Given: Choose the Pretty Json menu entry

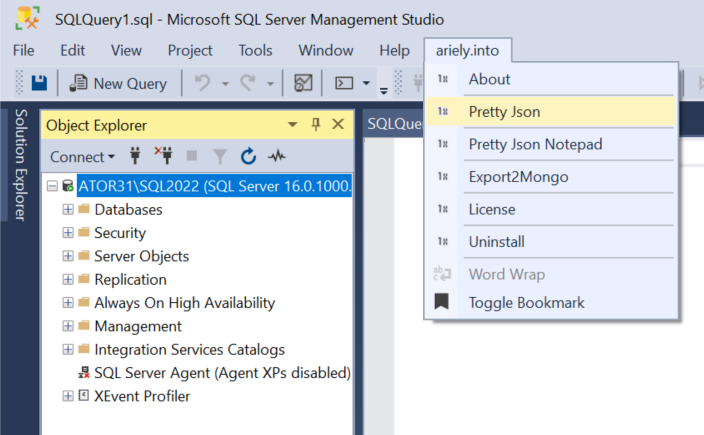Looking at the screenshot, I should click(x=551, y=112).
